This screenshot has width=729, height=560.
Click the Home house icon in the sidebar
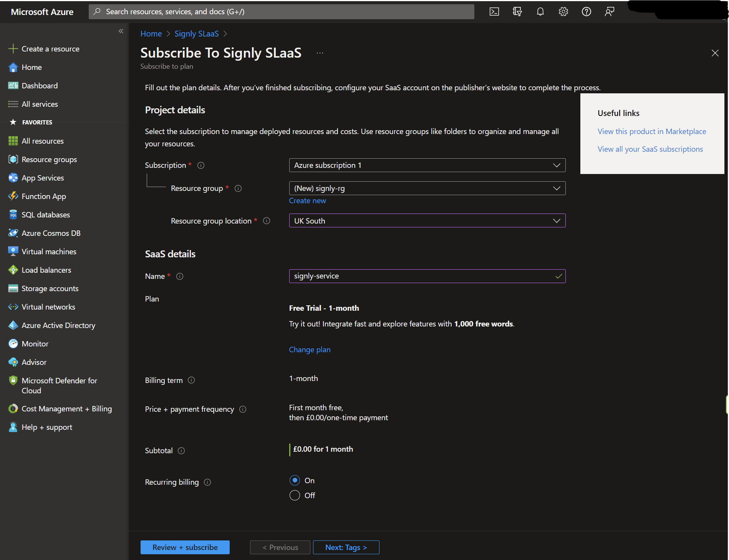13,67
